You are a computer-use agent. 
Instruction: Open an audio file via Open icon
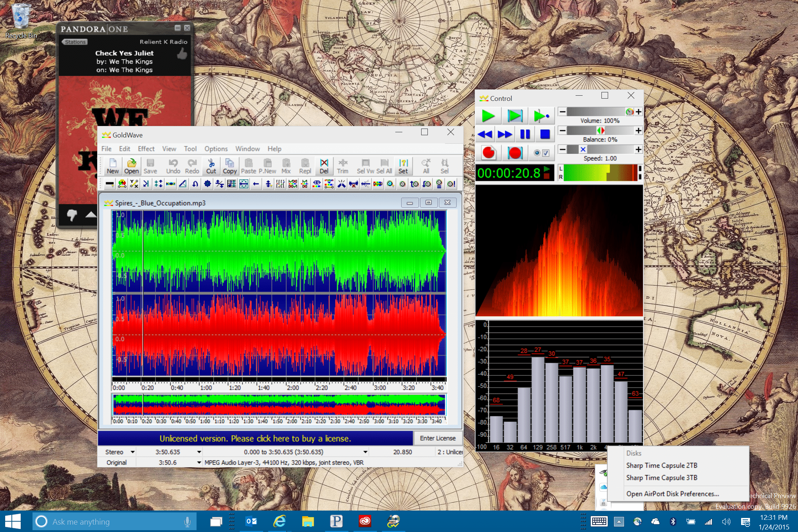(x=131, y=166)
